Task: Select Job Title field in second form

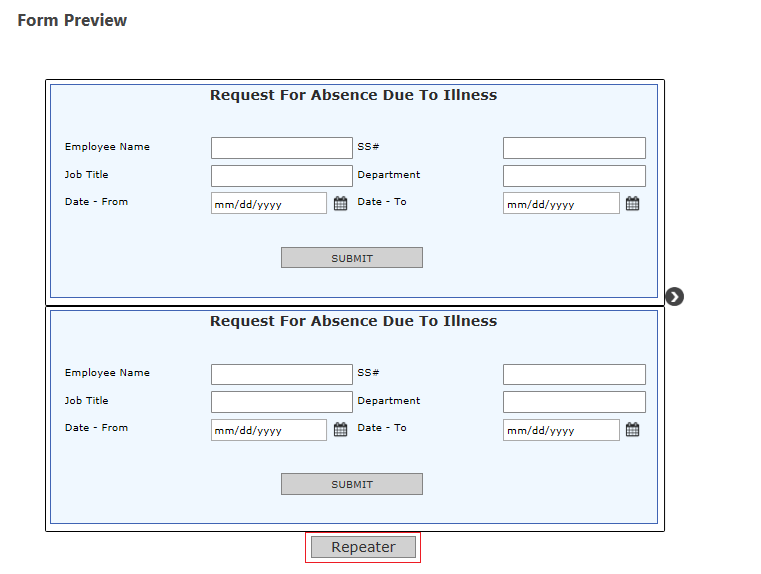Action: [281, 402]
